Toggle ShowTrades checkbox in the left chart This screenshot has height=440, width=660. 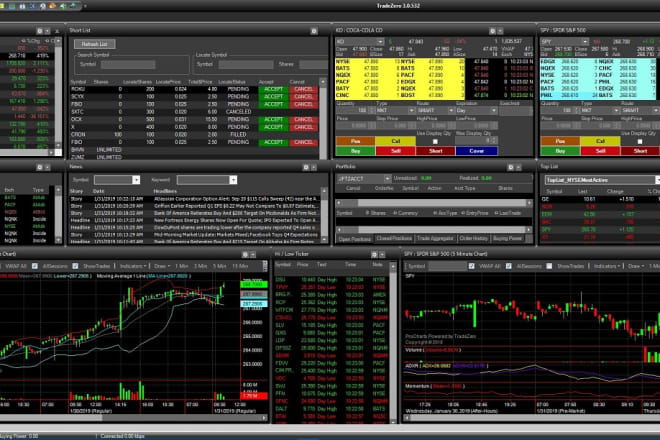(x=75, y=266)
